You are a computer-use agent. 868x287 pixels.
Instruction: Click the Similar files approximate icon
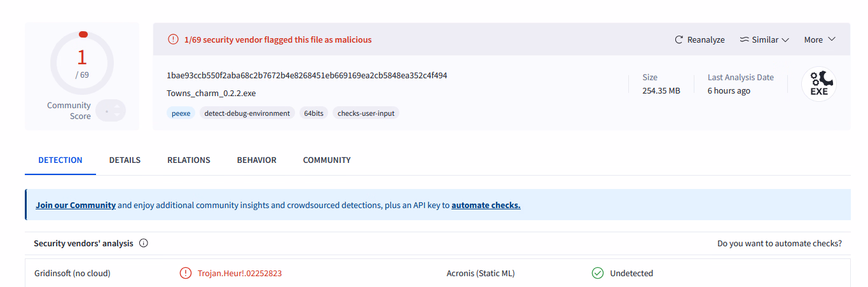[744, 39]
